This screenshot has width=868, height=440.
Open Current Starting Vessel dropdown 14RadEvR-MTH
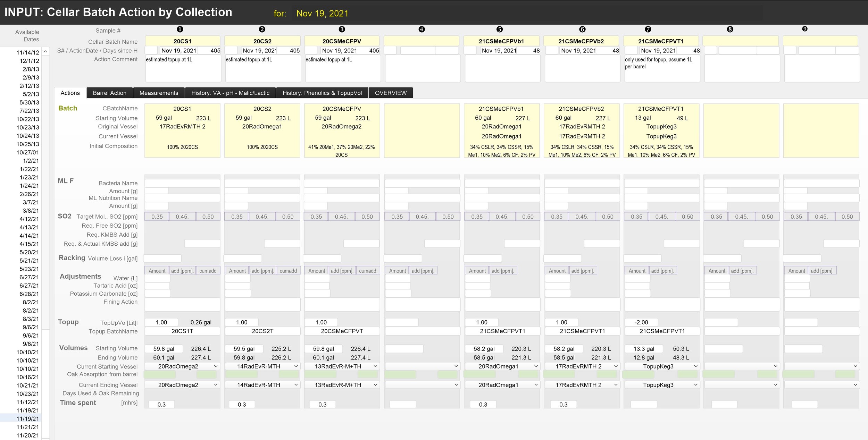[x=262, y=366]
